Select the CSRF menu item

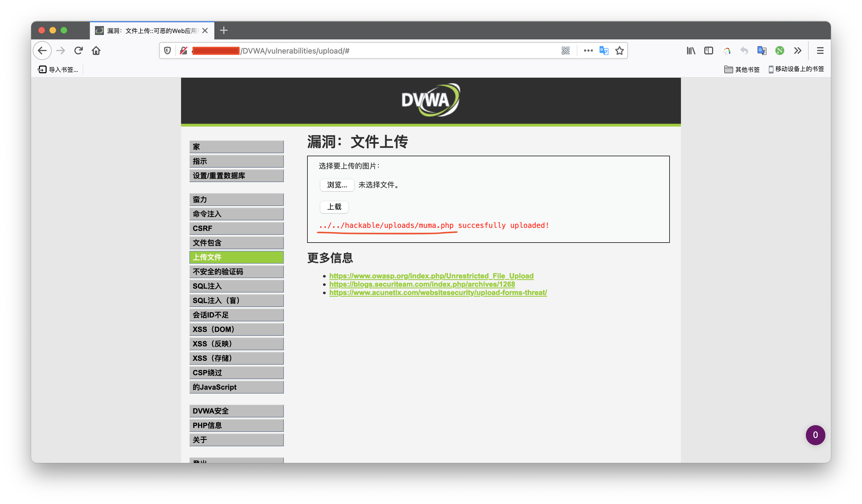[236, 228]
